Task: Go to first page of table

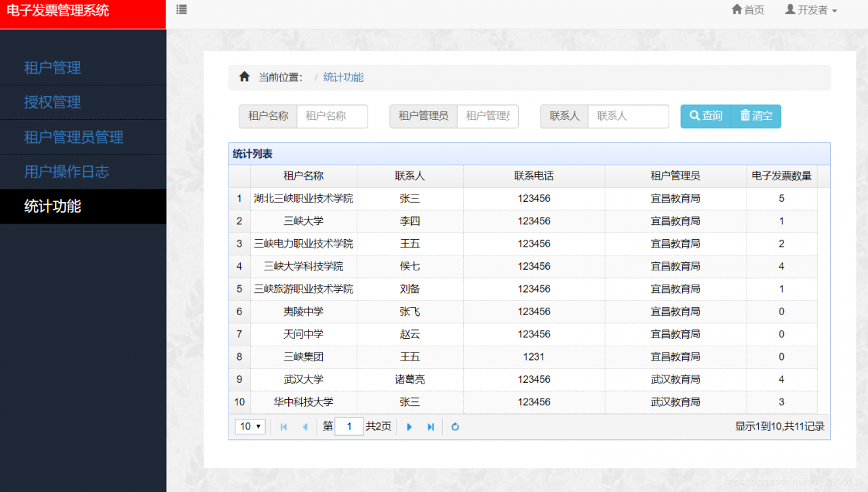Action: [x=283, y=427]
